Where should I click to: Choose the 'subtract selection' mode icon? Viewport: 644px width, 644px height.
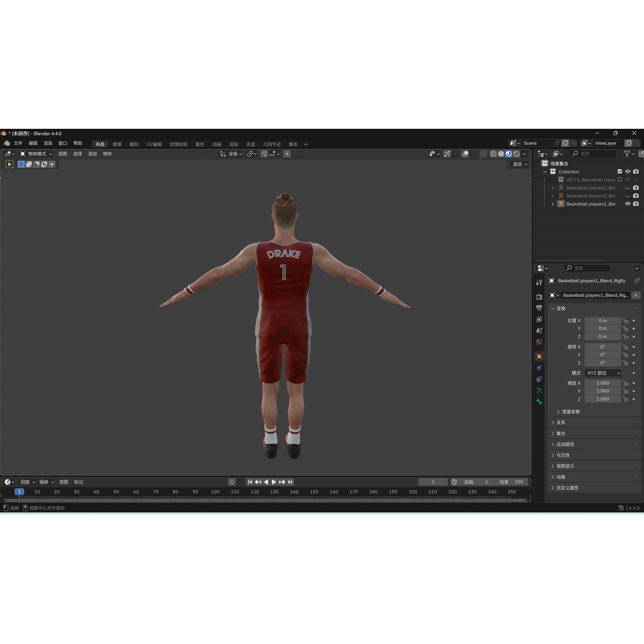click(36, 165)
